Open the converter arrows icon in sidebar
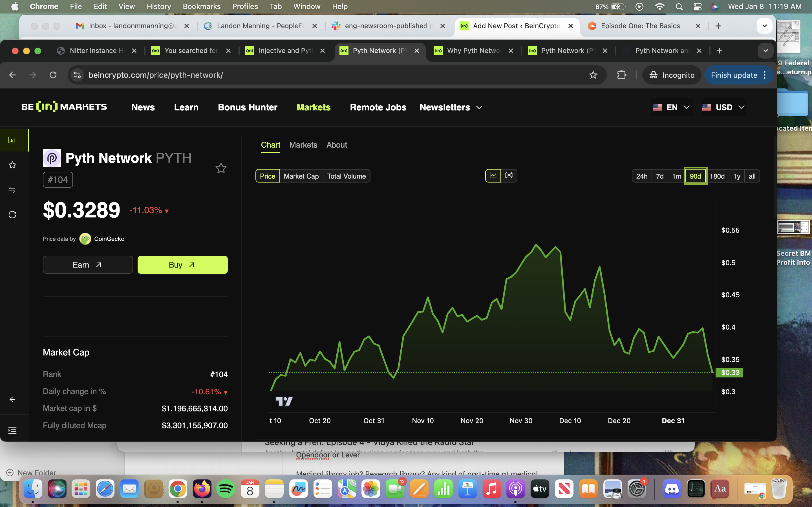The image size is (812, 507). tap(12, 190)
